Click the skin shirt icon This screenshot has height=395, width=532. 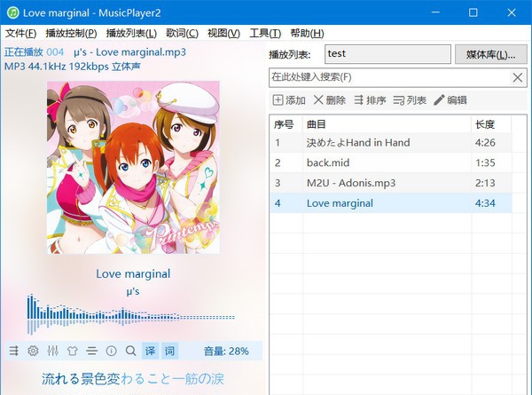(x=73, y=351)
